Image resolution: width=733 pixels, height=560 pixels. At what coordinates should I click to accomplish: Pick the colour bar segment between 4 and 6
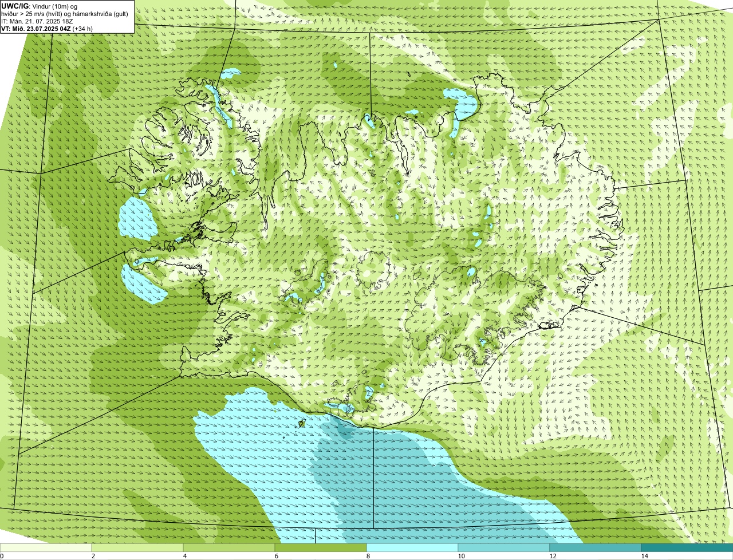click(x=229, y=547)
